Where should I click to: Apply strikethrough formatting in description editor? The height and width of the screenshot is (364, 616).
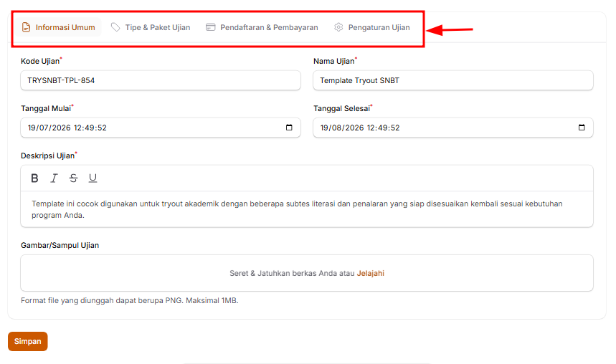[x=73, y=178]
